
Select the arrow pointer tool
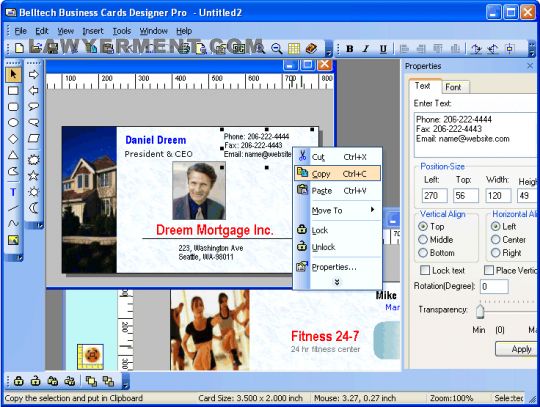13,74
